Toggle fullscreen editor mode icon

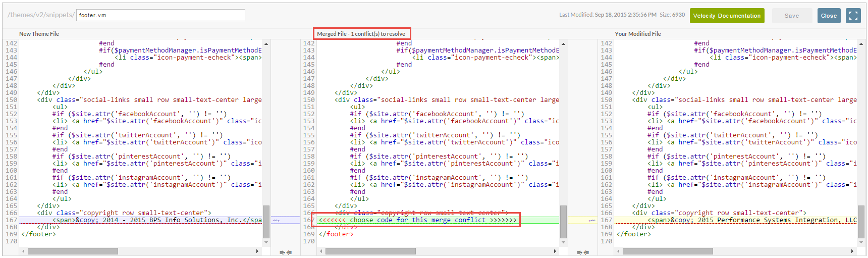(x=853, y=16)
